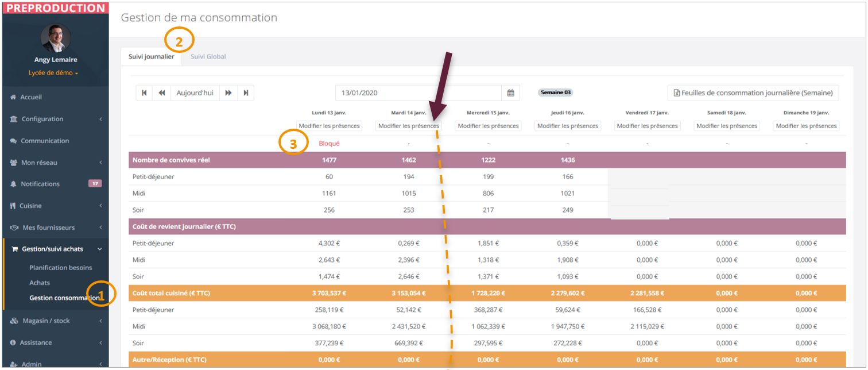Expand the Configuration menu chevron

click(100, 119)
